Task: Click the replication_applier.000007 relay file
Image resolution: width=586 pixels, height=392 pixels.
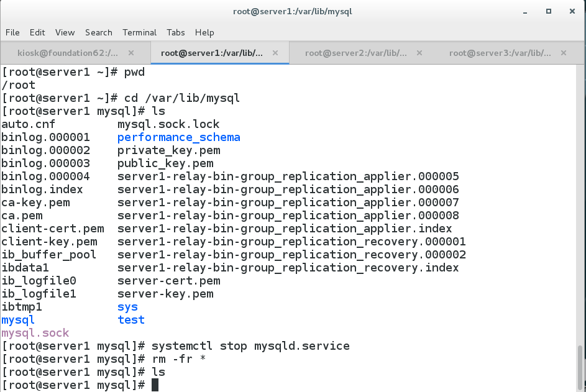Action: pos(288,203)
